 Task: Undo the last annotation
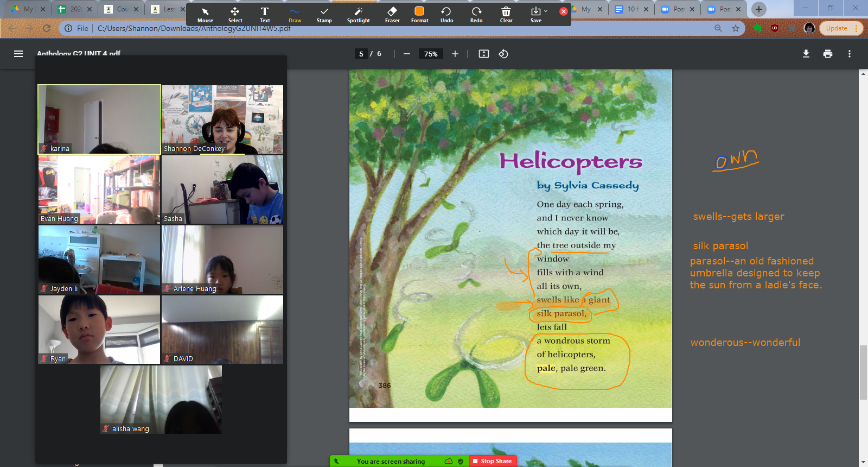coord(446,15)
